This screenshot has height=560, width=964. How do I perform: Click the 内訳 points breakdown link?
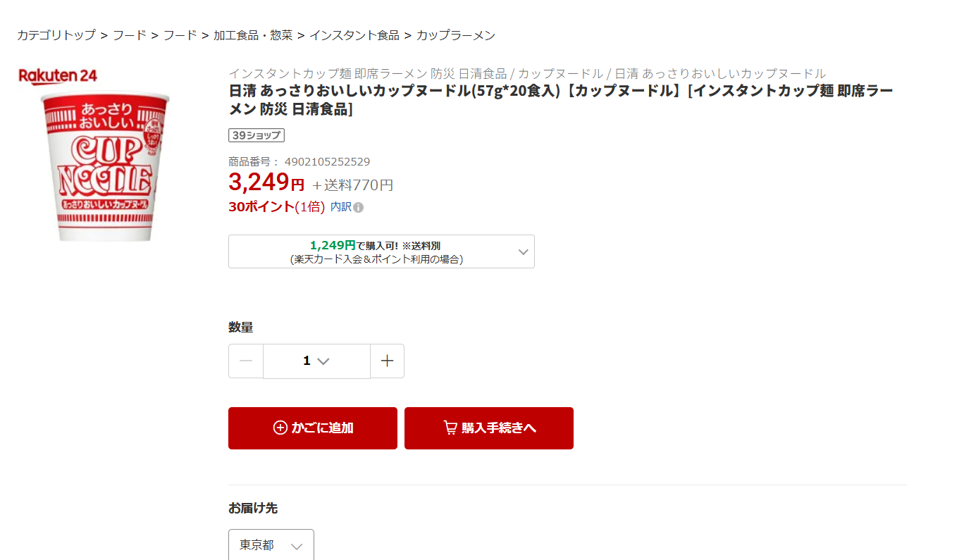(340, 207)
